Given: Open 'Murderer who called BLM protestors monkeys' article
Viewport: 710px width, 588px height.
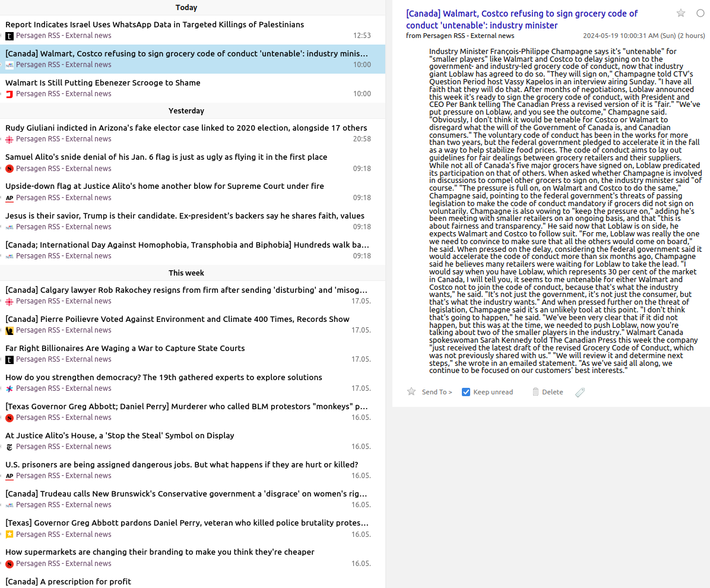Looking at the screenshot, I should (186, 406).
